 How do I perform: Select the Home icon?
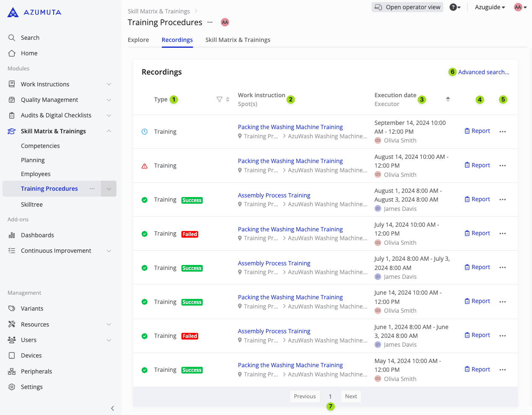(12, 53)
